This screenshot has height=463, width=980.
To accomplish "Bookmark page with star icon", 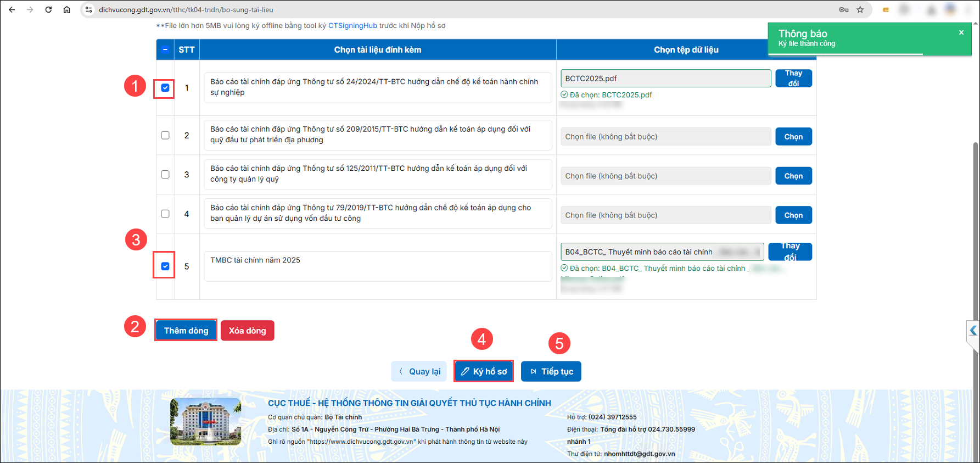I will click(860, 9).
